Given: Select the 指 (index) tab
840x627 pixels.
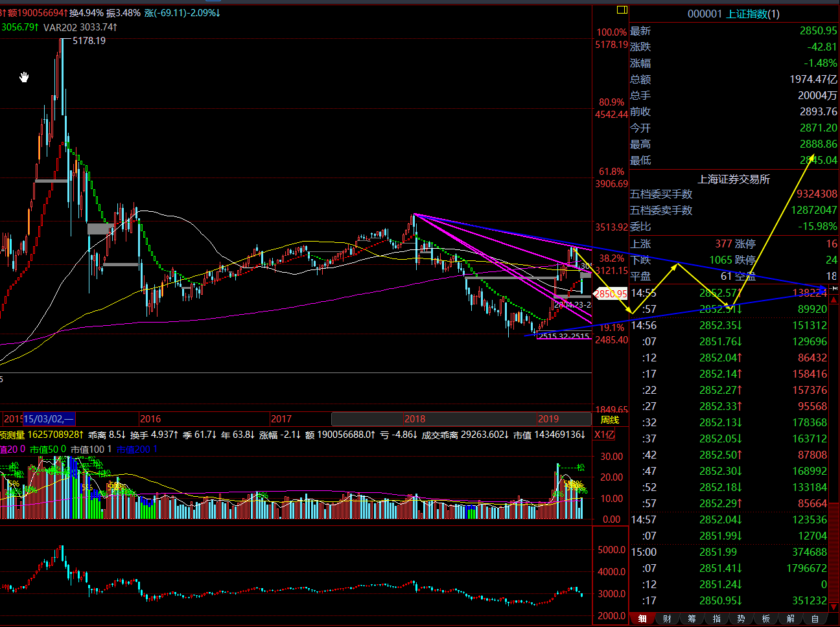Looking at the screenshot, I should pos(716,619).
